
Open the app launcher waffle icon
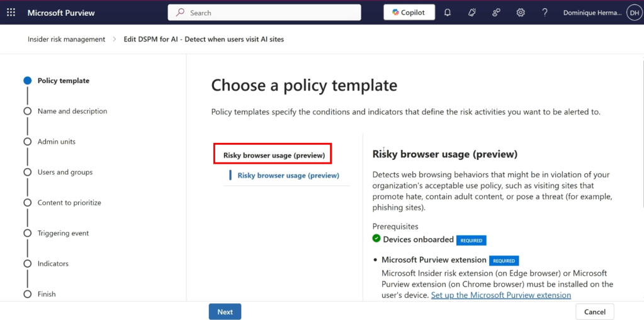[11, 13]
